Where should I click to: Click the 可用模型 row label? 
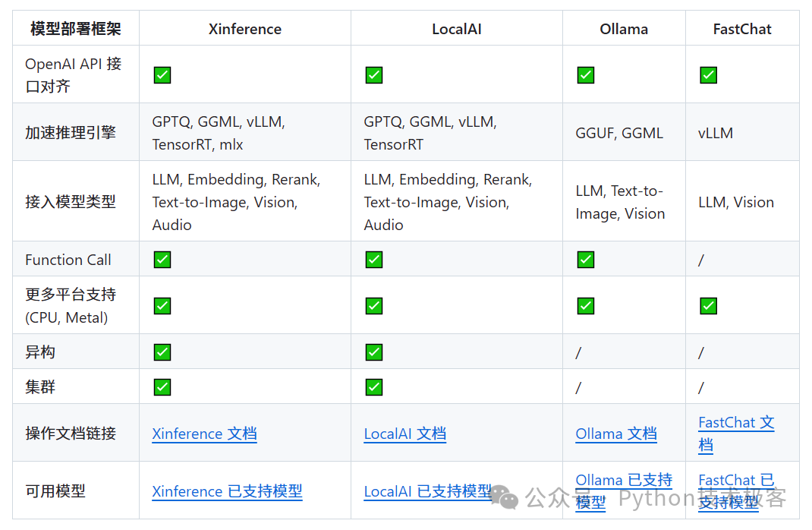click(x=55, y=491)
